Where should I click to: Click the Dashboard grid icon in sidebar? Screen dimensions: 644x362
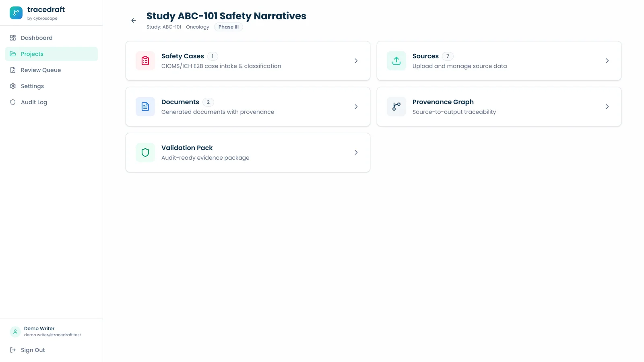click(x=13, y=38)
